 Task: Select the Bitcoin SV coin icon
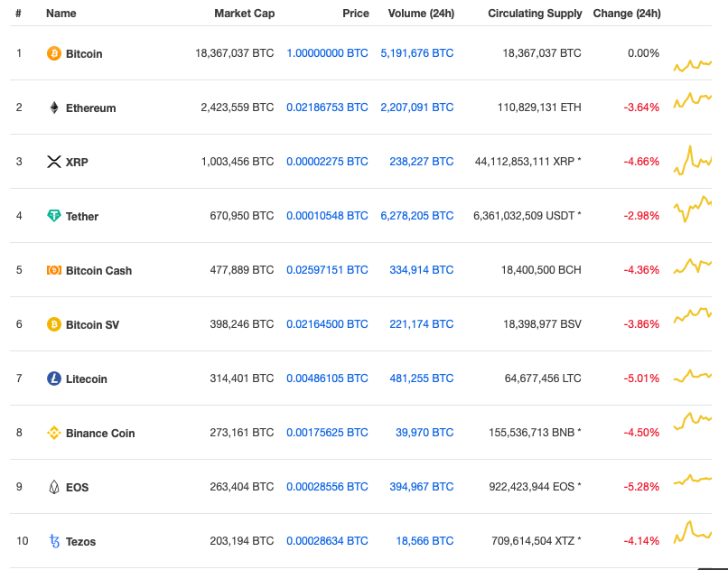click(53, 323)
